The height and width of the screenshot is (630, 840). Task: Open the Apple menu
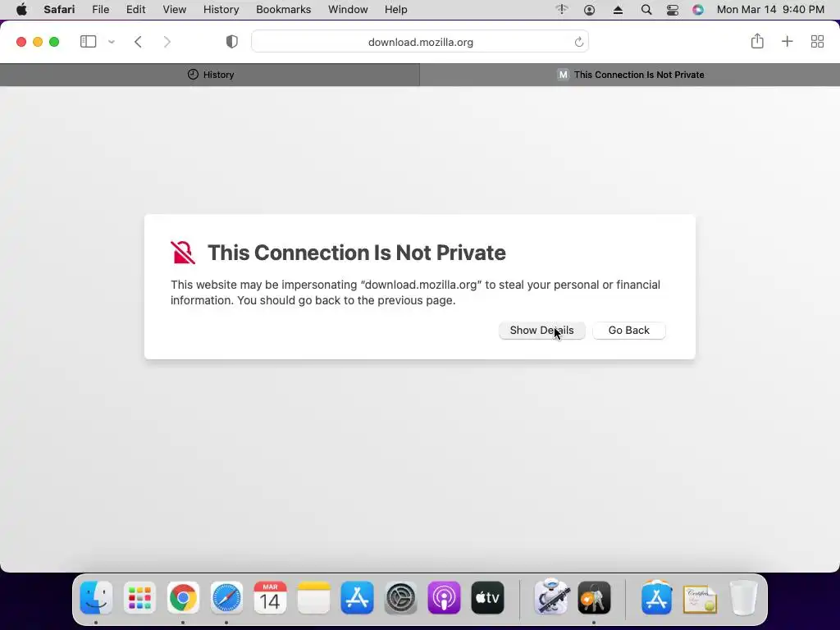[21, 10]
